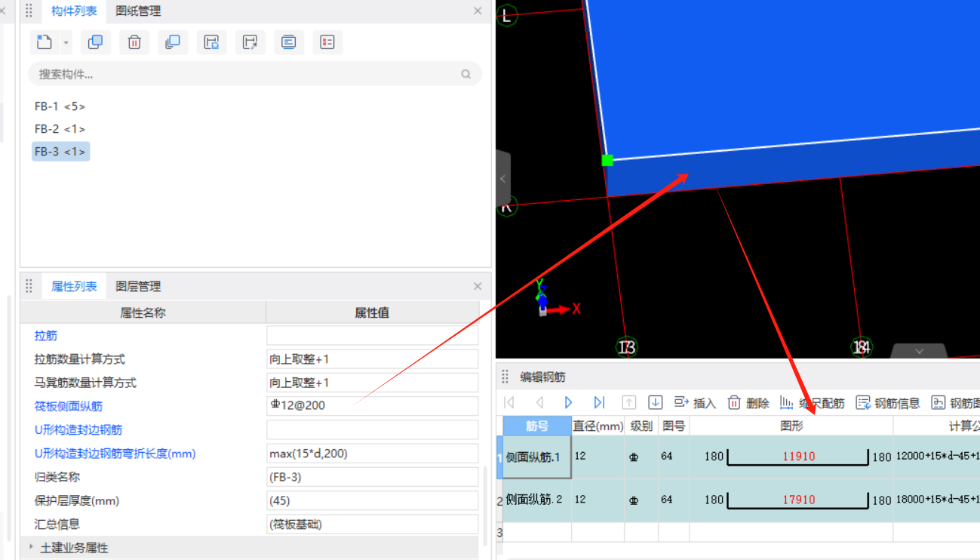Click the 缩尺配筋 button
The height and width of the screenshot is (560, 980).
coord(812,403)
